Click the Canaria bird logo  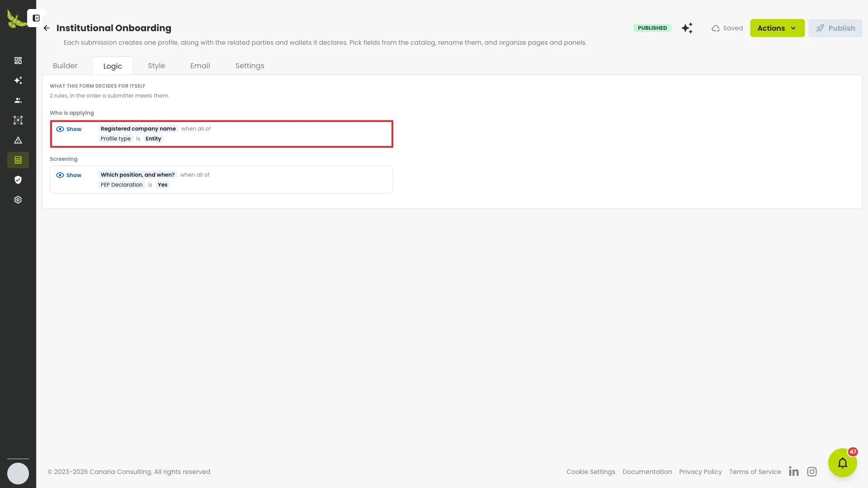point(16,19)
